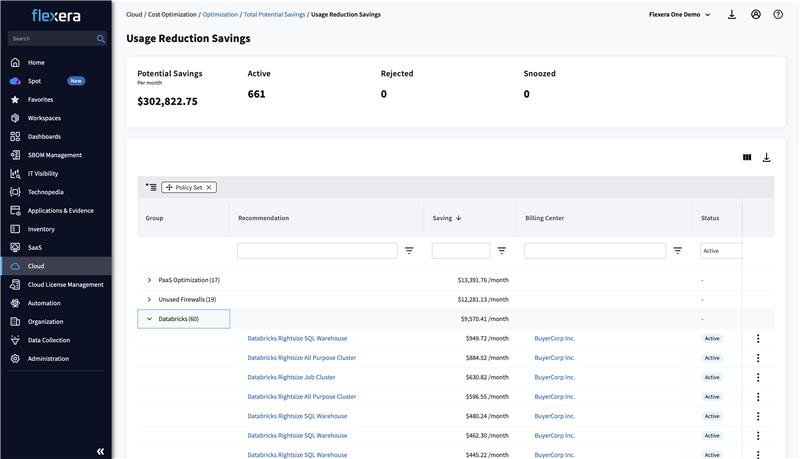800x459 pixels.
Task: Click the Recommendation column header
Action: pos(263,218)
